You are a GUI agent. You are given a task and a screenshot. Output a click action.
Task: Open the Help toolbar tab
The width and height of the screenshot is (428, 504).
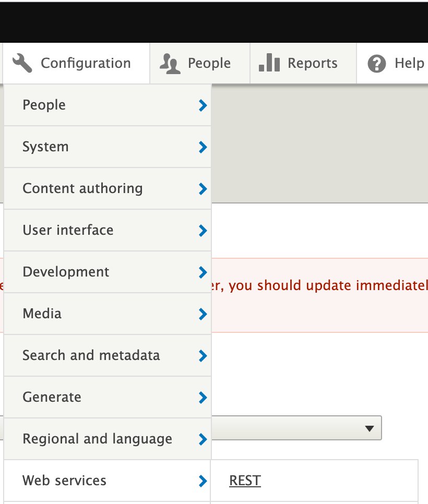click(x=393, y=63)
